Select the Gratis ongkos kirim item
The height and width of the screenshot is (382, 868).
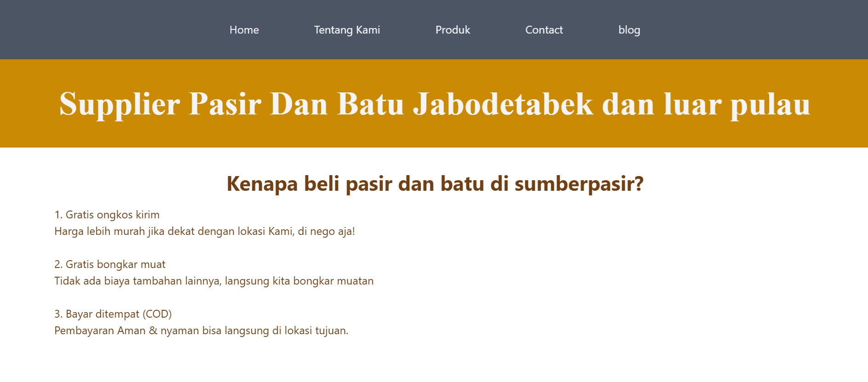point(107,215)
